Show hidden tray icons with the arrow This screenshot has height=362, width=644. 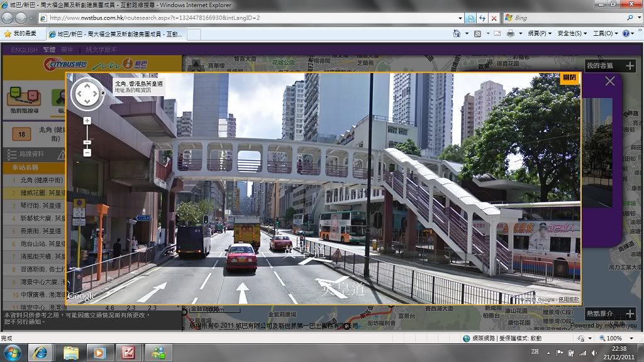point(548,353)
